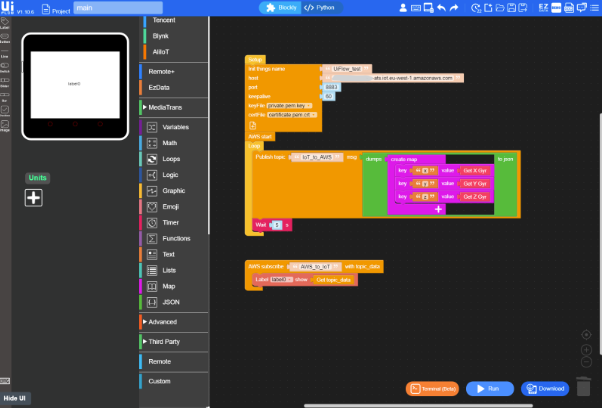Add a unit with the plus icon
602x408 pixels.
(33, 198)
